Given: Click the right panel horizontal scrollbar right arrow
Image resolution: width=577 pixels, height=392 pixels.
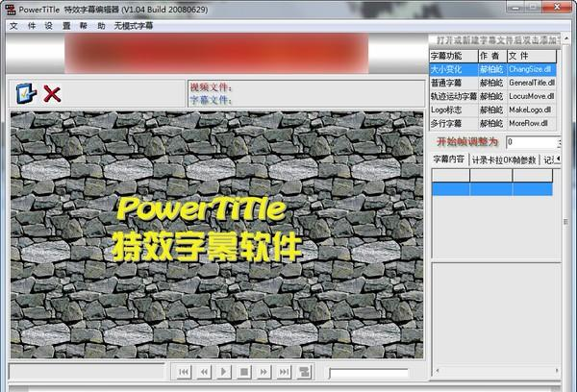Looking at the screenshot, I should click(x=557, y=370).
